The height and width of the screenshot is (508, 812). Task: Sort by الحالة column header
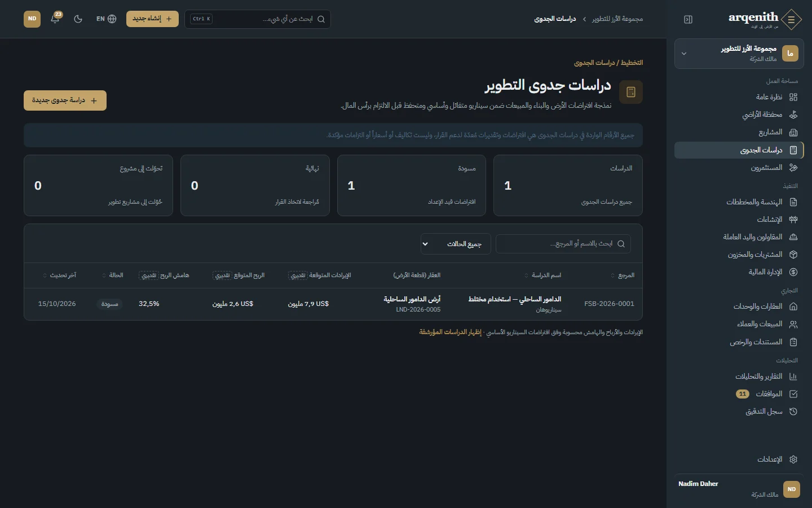(113, 275)
